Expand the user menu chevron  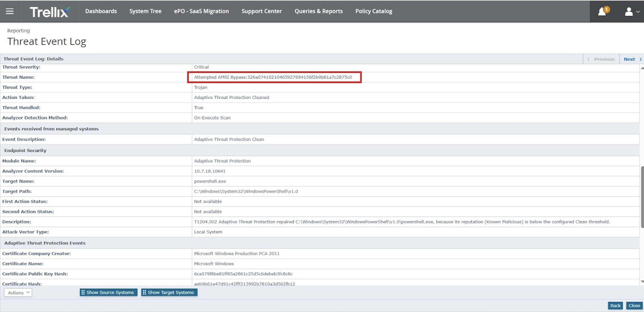pyautogui.click(x=638, y=11)
